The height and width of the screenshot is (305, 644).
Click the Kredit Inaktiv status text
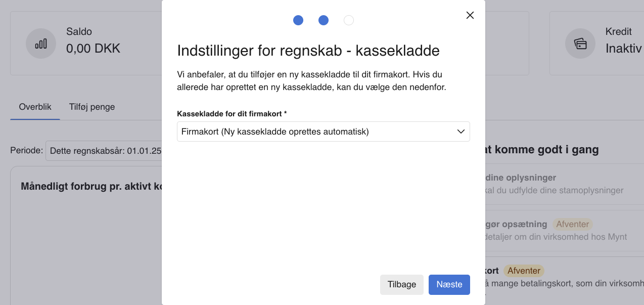623,49
